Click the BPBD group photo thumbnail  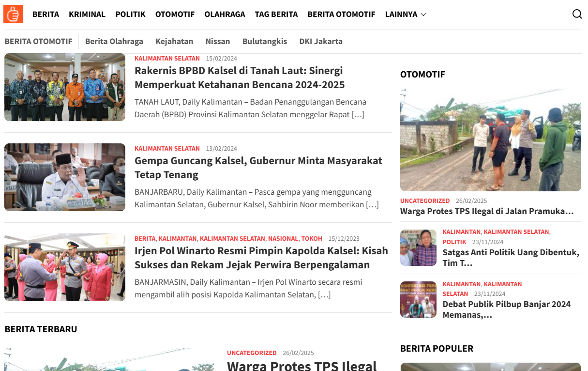[x=65, y=87]
